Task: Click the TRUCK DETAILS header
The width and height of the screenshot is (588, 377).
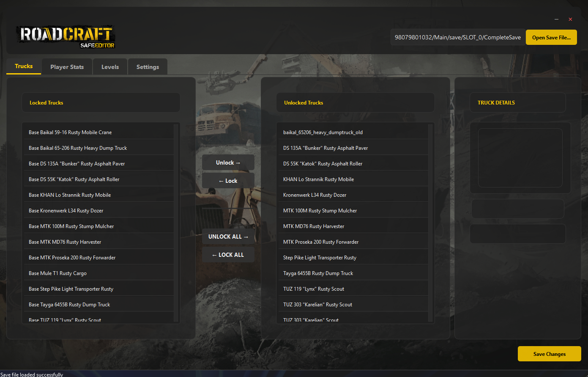Action: tap(518, 102)
